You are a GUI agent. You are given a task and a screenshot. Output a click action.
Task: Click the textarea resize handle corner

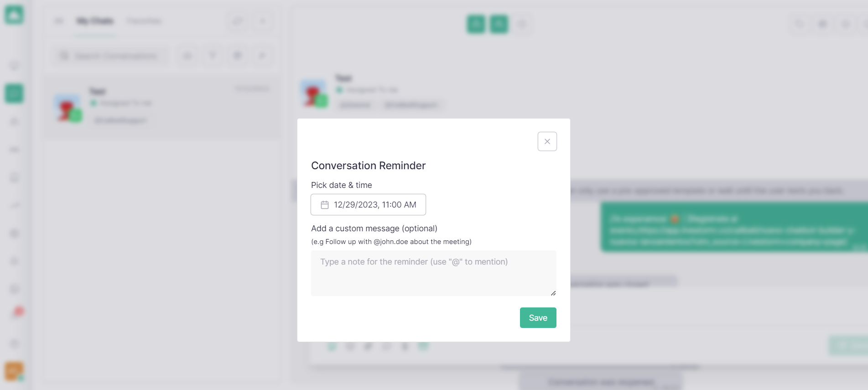[x=553, y=293]
